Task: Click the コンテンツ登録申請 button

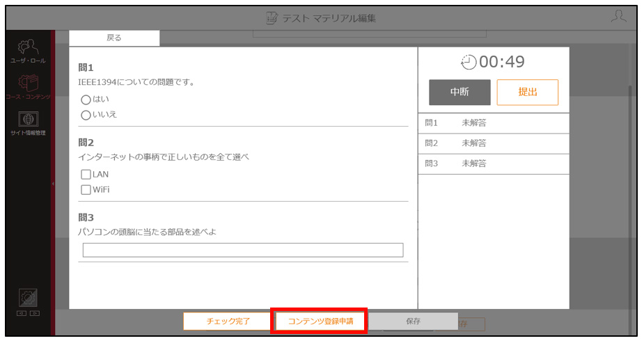Action: (320, 321)
